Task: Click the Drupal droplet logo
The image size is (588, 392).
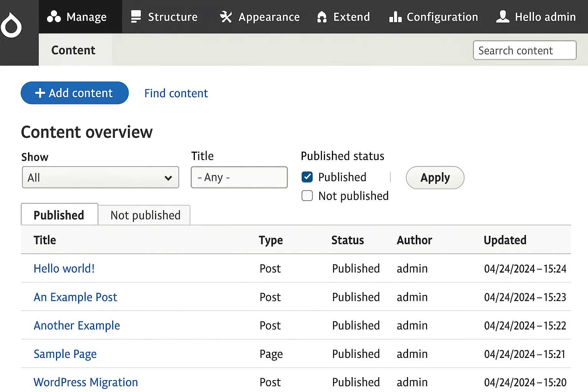Action: (11, 24)
